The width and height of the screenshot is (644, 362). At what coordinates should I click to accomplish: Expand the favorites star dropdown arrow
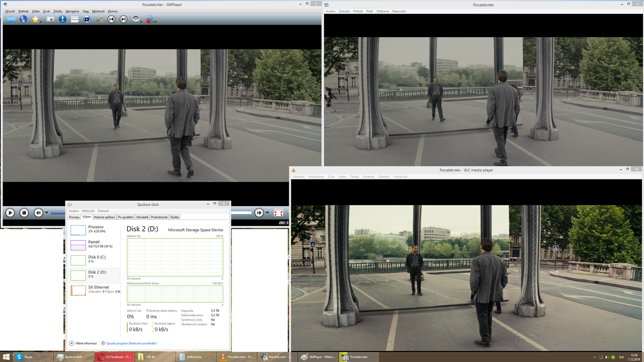click(41, 21)
